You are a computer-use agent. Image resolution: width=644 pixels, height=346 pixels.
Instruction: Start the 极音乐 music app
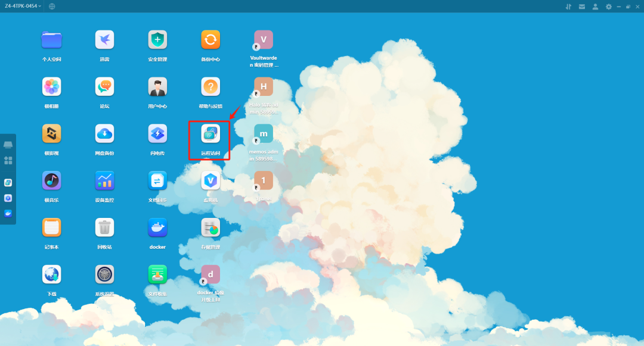51,180
